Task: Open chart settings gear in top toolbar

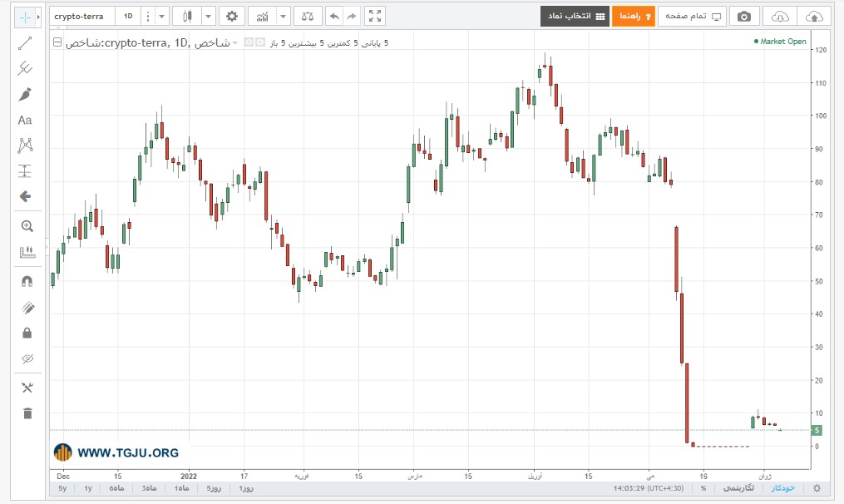Action: click(232, 16)
